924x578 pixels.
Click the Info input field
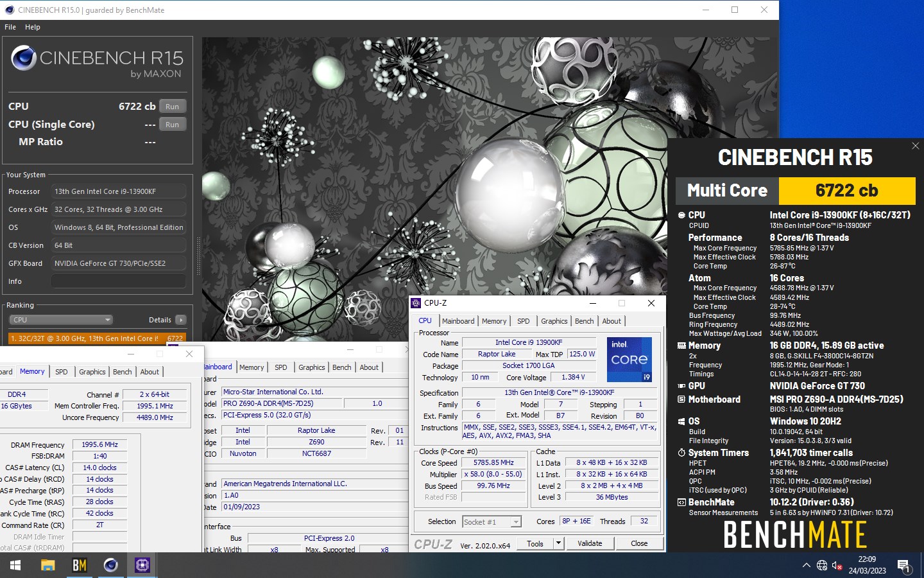click(119, 281)
